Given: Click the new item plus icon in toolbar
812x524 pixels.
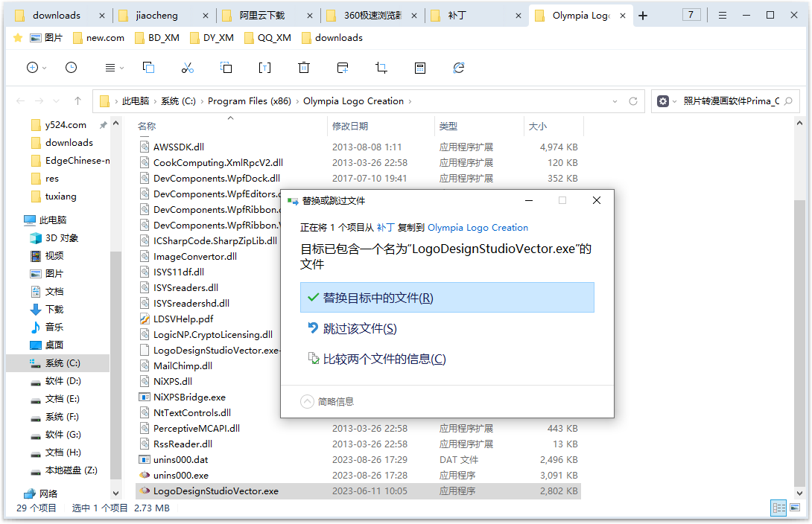Looking at the screenshot, I should [x=32, y=68].
